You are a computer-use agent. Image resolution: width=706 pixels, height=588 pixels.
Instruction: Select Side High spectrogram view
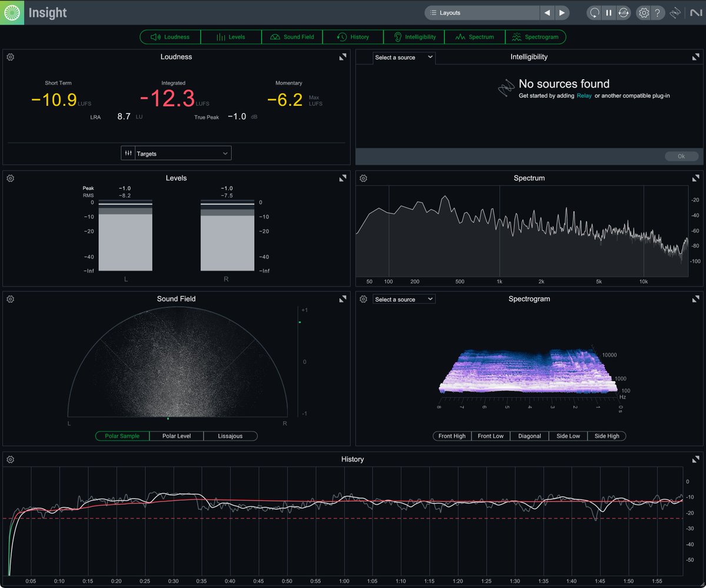(x=607, y=436)
